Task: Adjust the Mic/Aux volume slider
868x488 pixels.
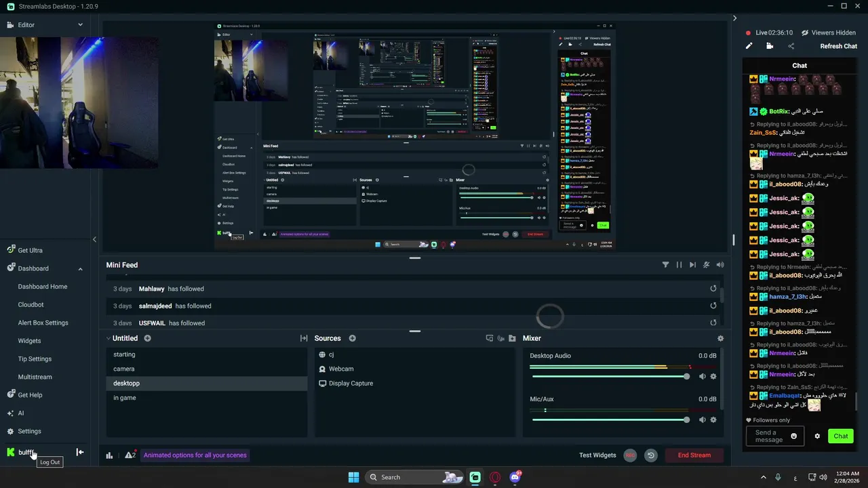Action: click(610, 420)
